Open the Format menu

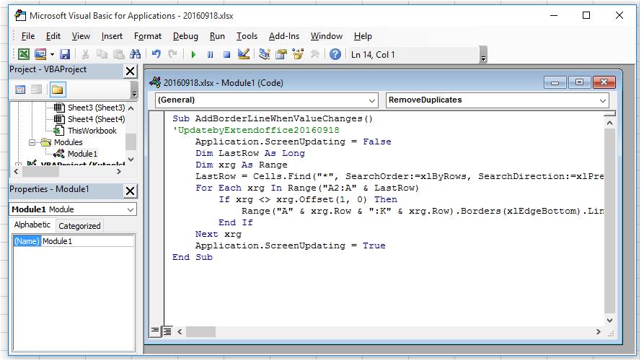click(x=148, y=36)
